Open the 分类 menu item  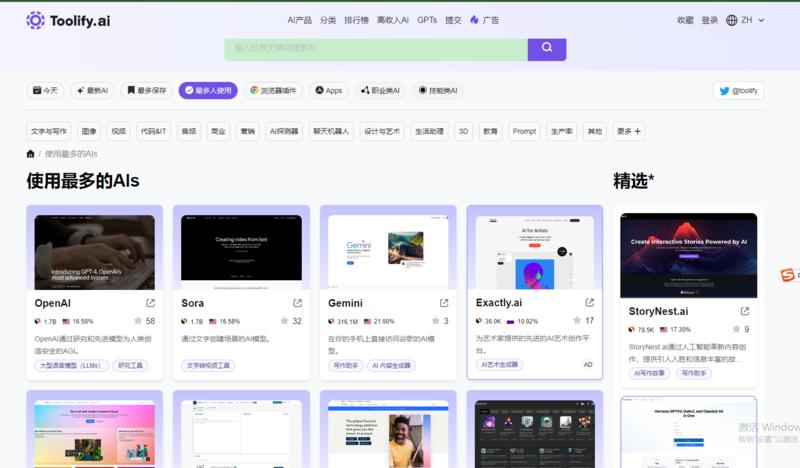point(328,20)
